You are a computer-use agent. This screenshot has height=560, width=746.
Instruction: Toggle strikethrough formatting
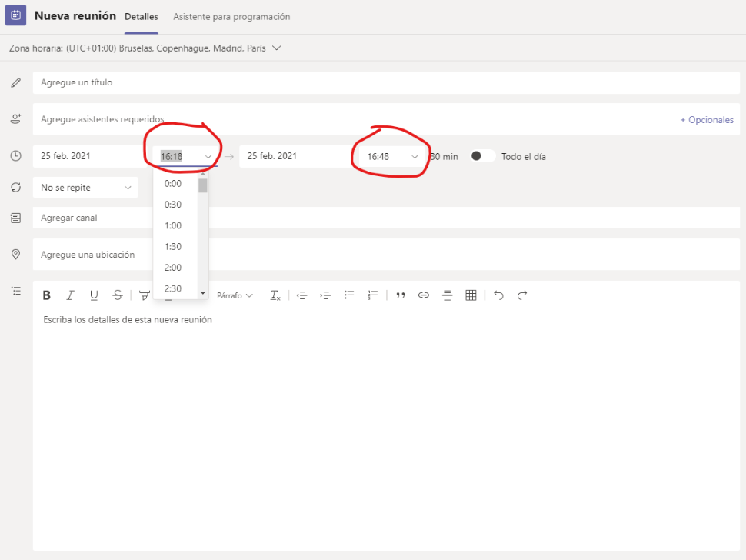pos(118,295)
